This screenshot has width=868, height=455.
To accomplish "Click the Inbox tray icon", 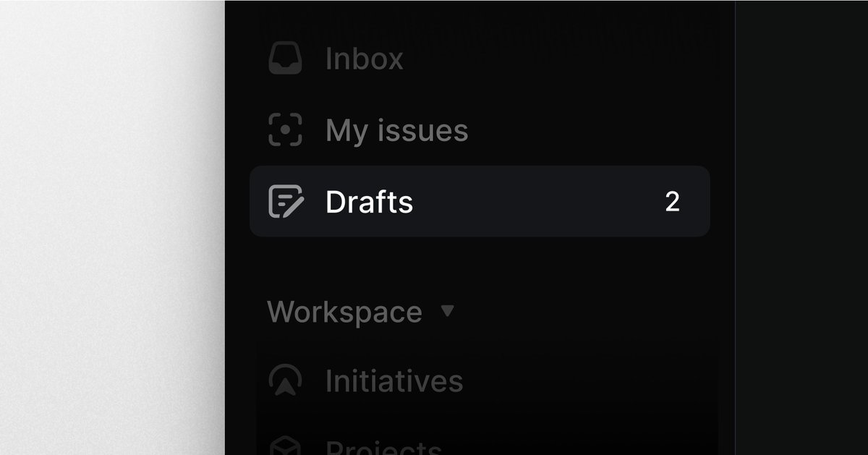I will [x=285, y=59].
